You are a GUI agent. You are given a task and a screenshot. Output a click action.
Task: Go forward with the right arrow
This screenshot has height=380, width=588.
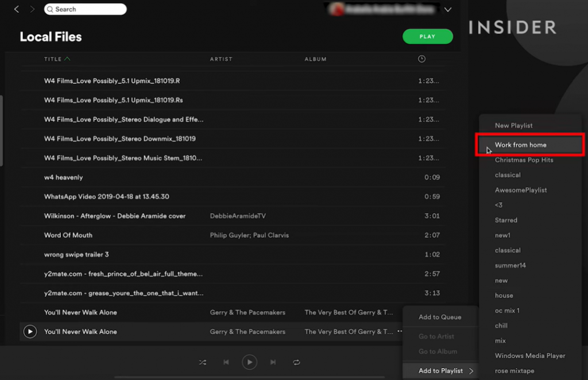[32, 9]
